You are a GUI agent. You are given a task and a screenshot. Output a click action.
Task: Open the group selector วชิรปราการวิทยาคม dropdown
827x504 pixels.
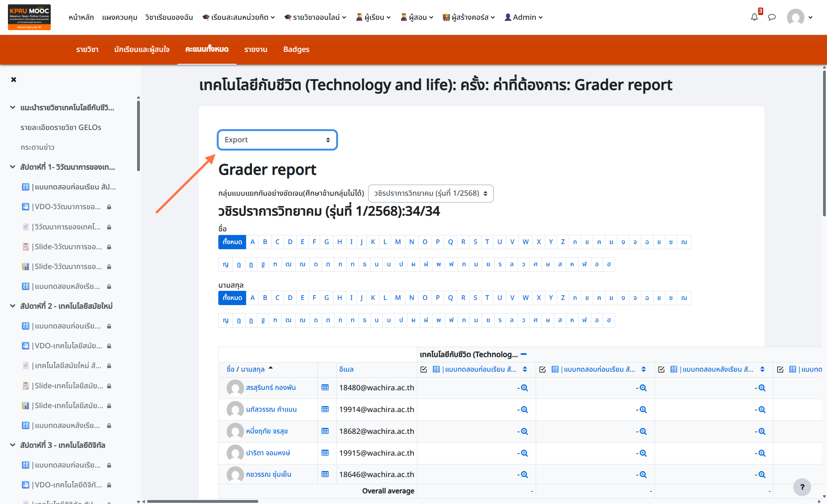pos(431,193)
